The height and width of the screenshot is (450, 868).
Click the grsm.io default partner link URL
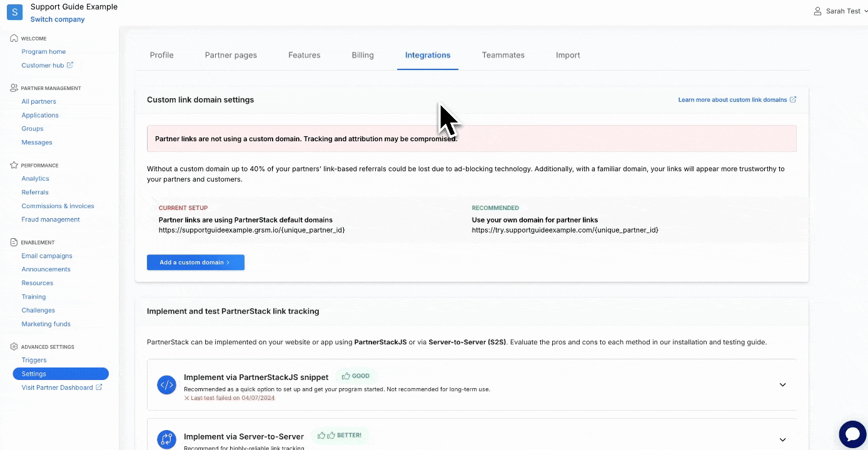(x=252, y=230)
